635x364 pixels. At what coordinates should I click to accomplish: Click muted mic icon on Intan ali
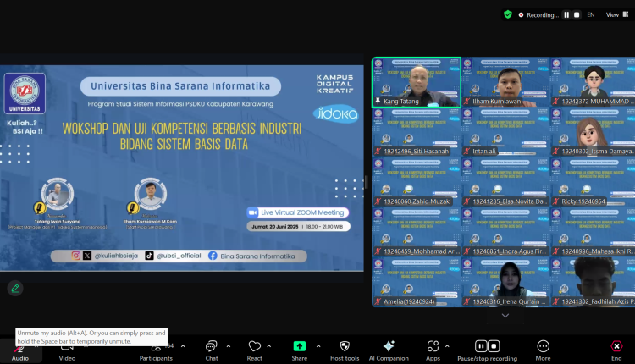[467, 151]
